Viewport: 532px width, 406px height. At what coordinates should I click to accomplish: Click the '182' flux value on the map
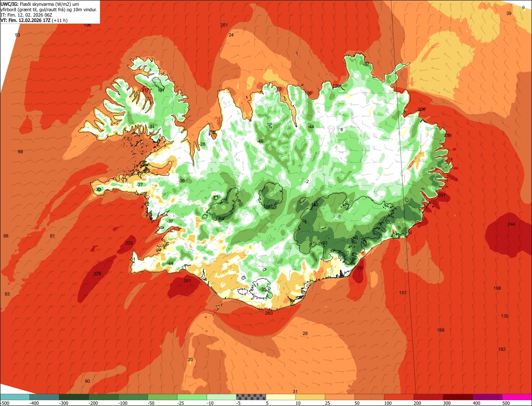(x=502, y=349)
